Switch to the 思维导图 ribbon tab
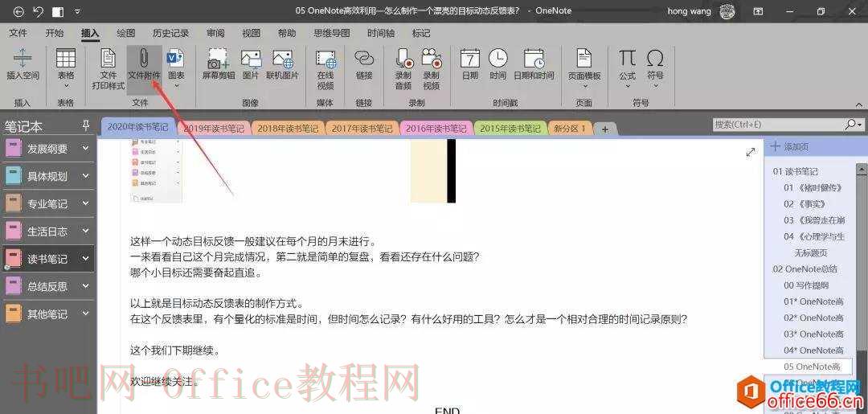868x414 pixels. (x=332, y=33)
